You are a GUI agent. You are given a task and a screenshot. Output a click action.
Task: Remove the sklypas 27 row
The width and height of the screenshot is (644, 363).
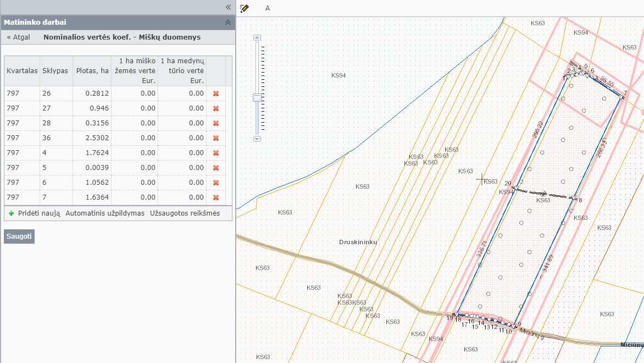[215, 108]
